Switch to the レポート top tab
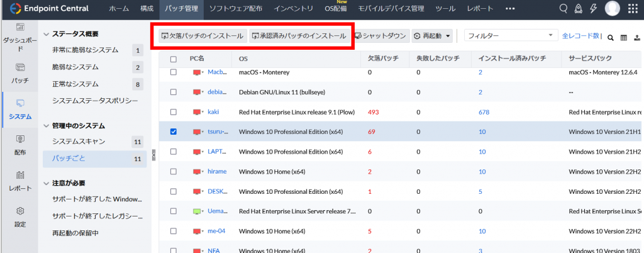 pos(480,9)
